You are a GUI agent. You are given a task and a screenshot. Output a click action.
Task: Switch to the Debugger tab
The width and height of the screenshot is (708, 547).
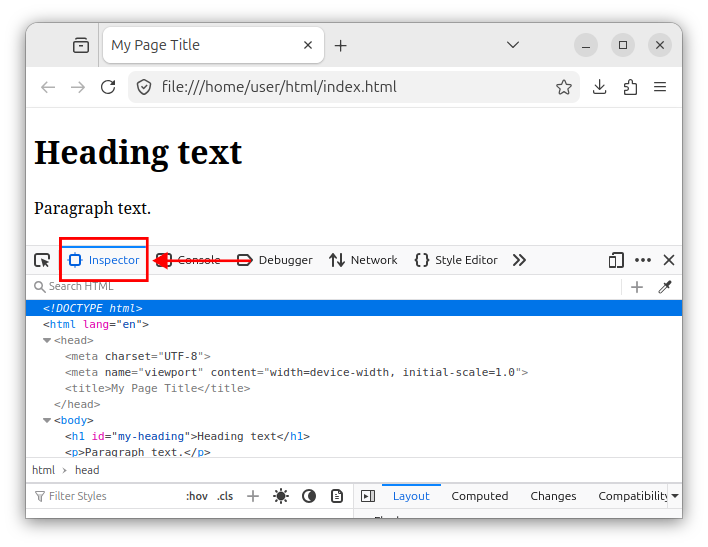(275, 260)
